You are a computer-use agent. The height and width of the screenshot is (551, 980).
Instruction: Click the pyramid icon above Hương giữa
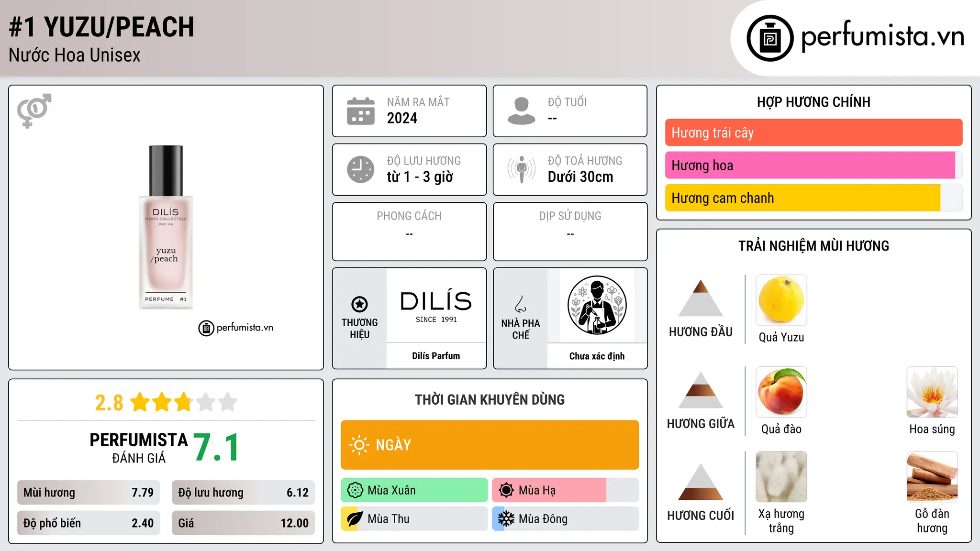click(x=701, y=390)
